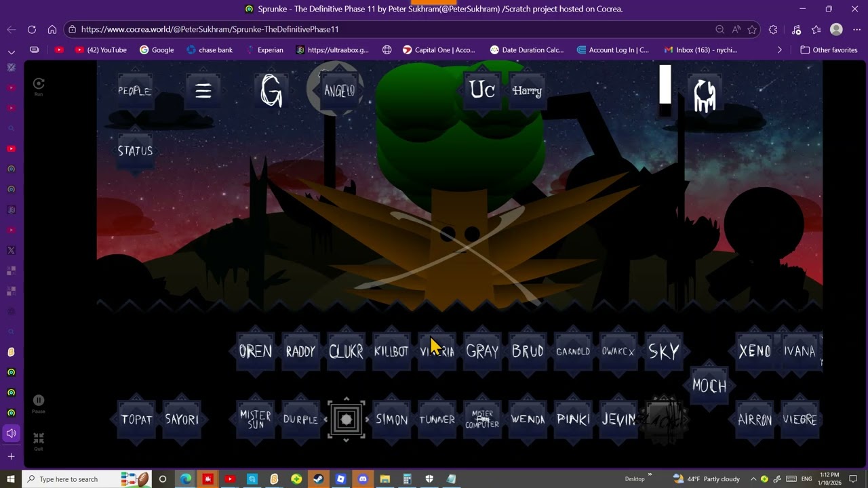Image resolution: width=868 pixels, height=488 pixels.
Task: Choose the DURPLE character tile
Action: coord(300,420)
